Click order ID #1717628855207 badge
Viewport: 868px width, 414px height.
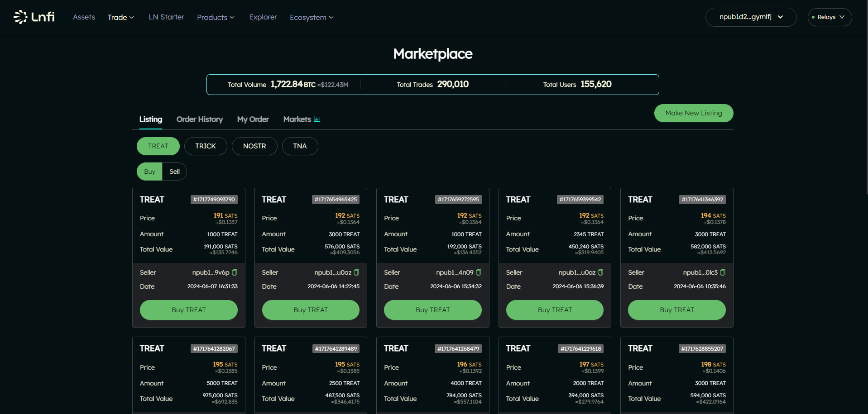(702, 349)
